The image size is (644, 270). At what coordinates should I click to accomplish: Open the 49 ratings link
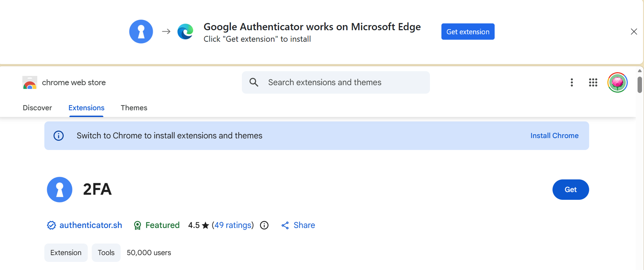233,225
